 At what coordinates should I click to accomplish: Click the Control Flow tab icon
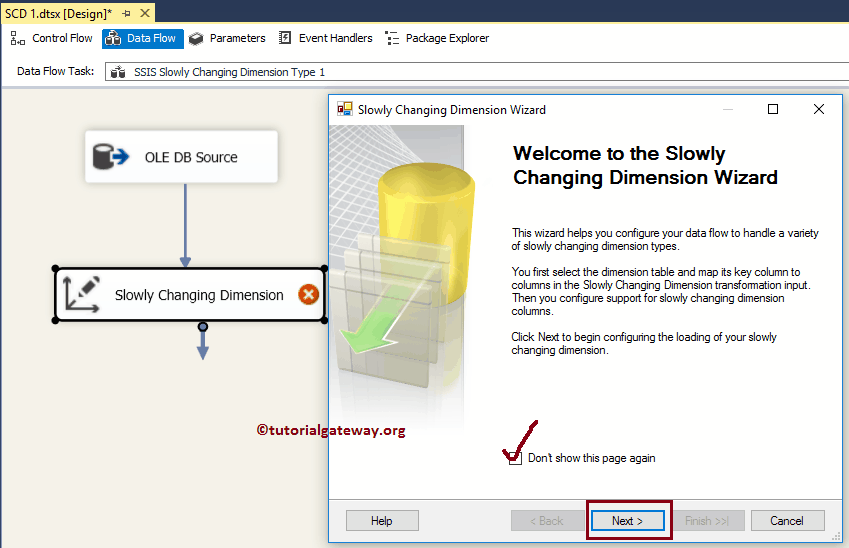coord(18,38)
